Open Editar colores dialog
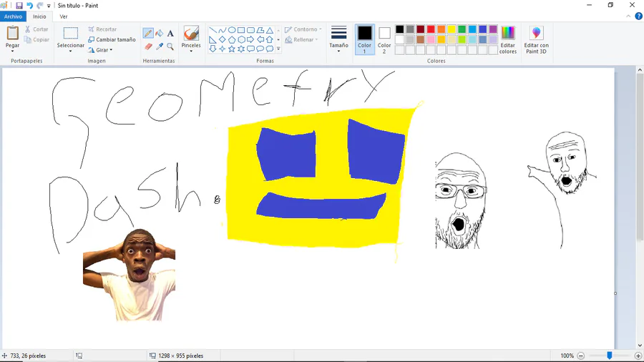Image resolution: width=644 pixels, height=362 pixels. [507, 39]
